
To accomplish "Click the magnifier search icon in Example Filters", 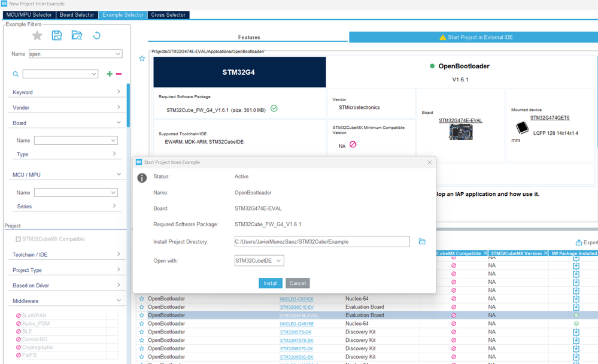I will click(16, 74).
